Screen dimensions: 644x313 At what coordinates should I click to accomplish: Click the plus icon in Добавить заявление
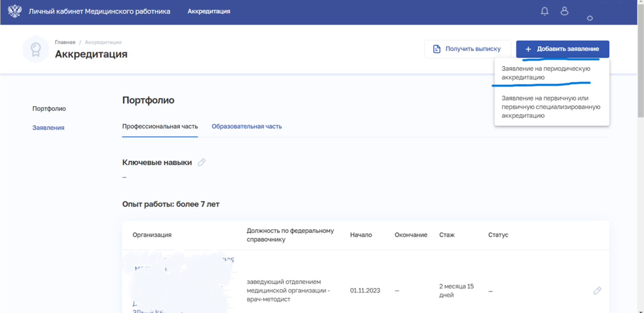click(528, 49)
